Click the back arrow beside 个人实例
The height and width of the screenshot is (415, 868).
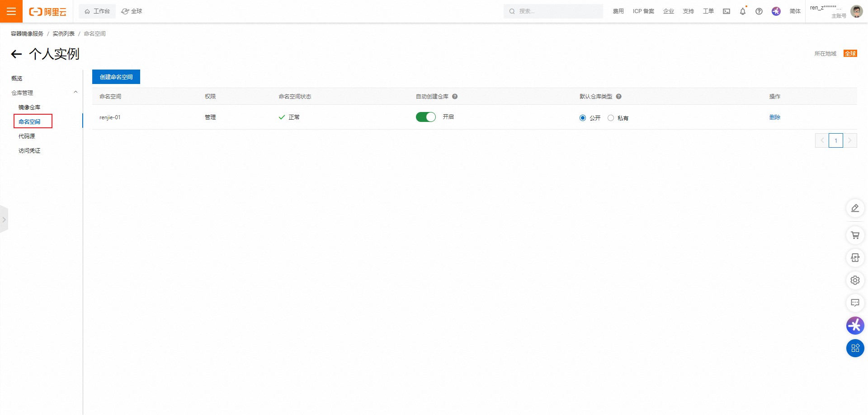[x=16, y=55]
